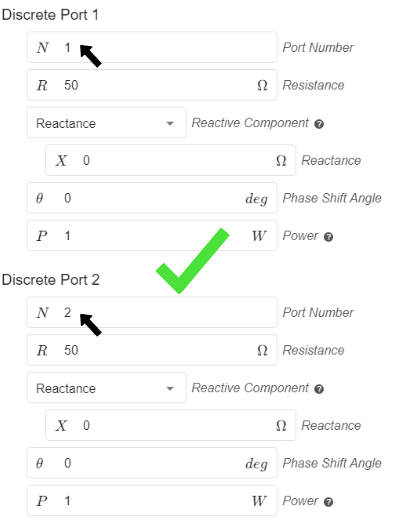Open help for Port 1 Reactive Component
This screenshot has width=398, height=531.
click(319, 124)
